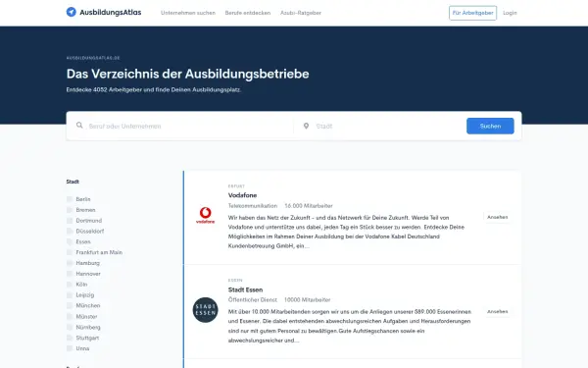
Task: Tick the München checkbox
Action: [x=70, y=305]
